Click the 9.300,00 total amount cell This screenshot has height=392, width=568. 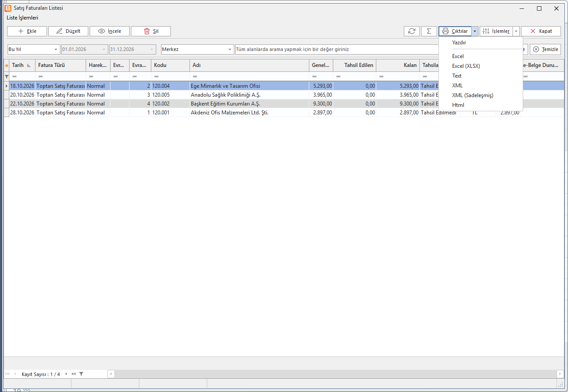[x=321, y=104]
